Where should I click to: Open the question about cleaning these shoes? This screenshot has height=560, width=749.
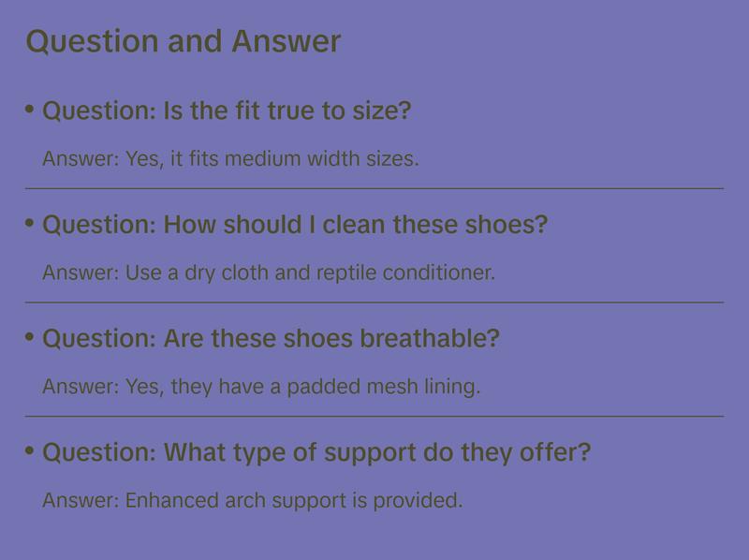(x=295, y=225)
